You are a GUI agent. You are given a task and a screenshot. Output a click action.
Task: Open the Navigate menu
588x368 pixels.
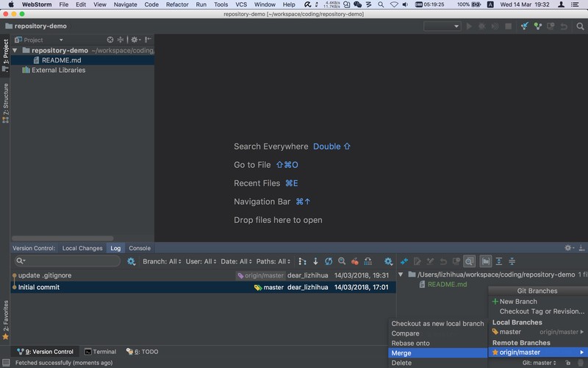click(125, 4)
